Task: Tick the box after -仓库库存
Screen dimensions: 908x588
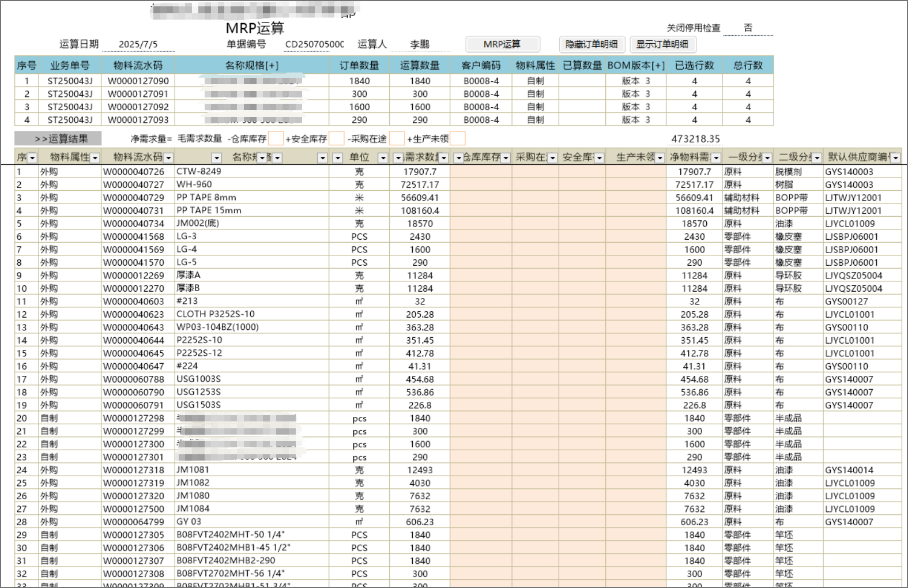Action: [276, 138]
